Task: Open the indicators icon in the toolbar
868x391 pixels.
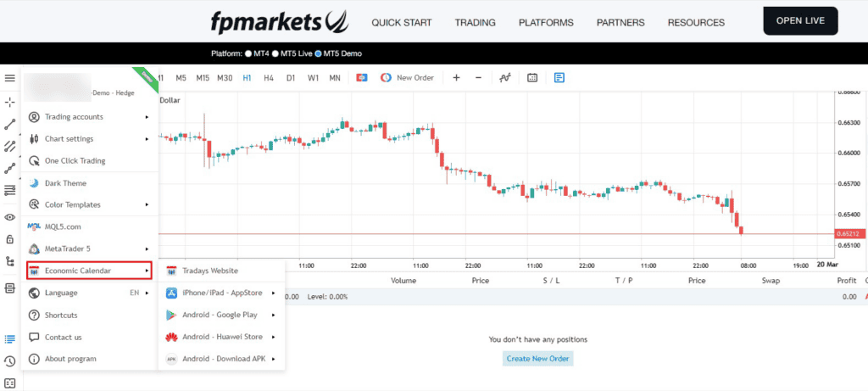Action: 504,78
